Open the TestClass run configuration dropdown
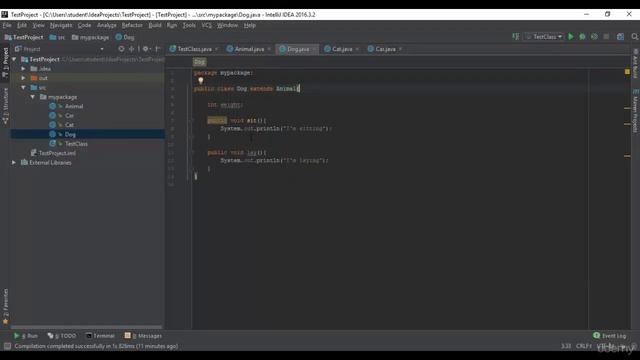The image size is (640, 360). [544, 37]
